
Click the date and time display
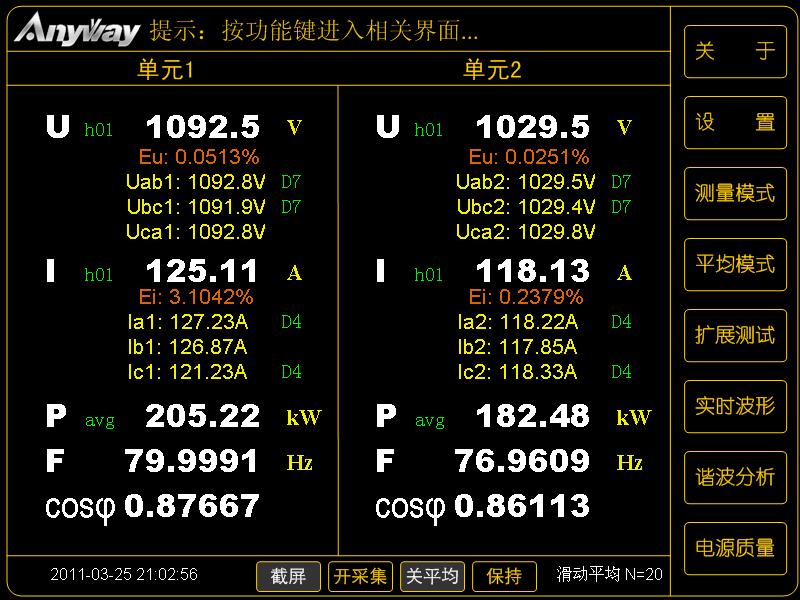[x=124, y=575]
